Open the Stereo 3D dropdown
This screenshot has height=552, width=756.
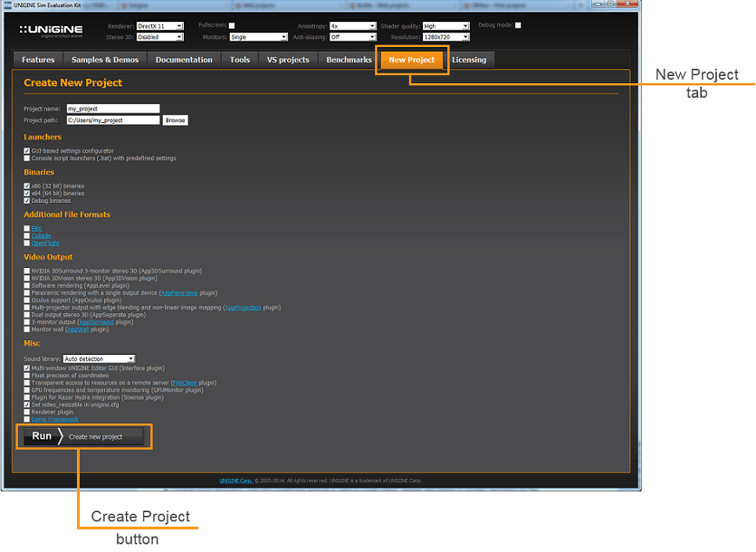pos(160,37)
